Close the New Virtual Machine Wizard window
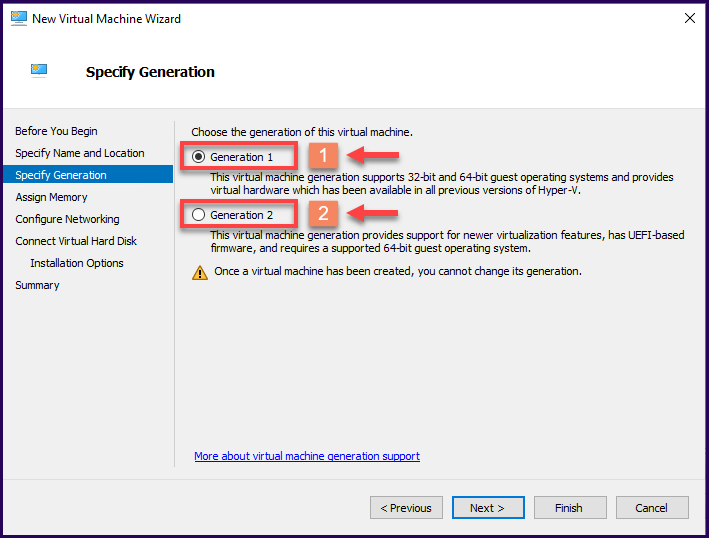The width and height of the screenshot is (709, 538). (x=689, y=18)
